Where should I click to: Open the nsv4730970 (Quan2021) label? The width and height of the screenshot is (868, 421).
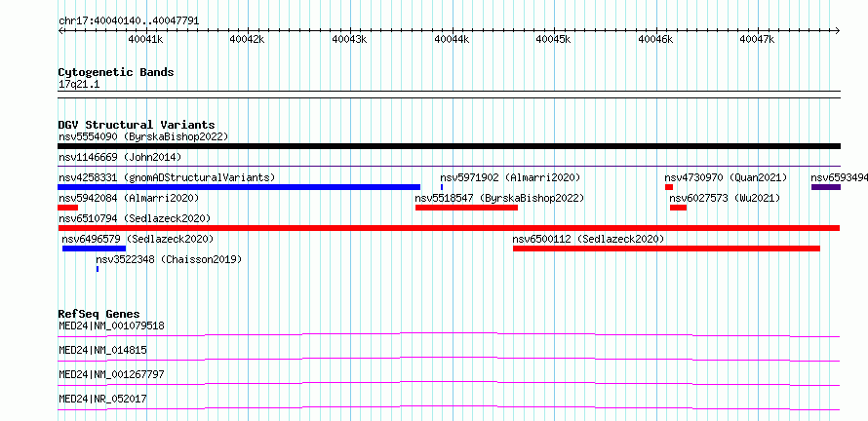coord(726,177)
